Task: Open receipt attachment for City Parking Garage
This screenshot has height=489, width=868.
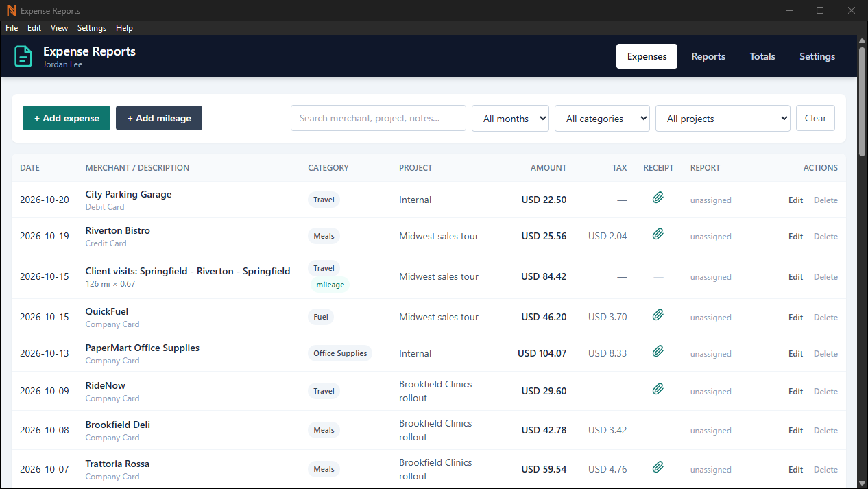Action: tap(658, 198)
